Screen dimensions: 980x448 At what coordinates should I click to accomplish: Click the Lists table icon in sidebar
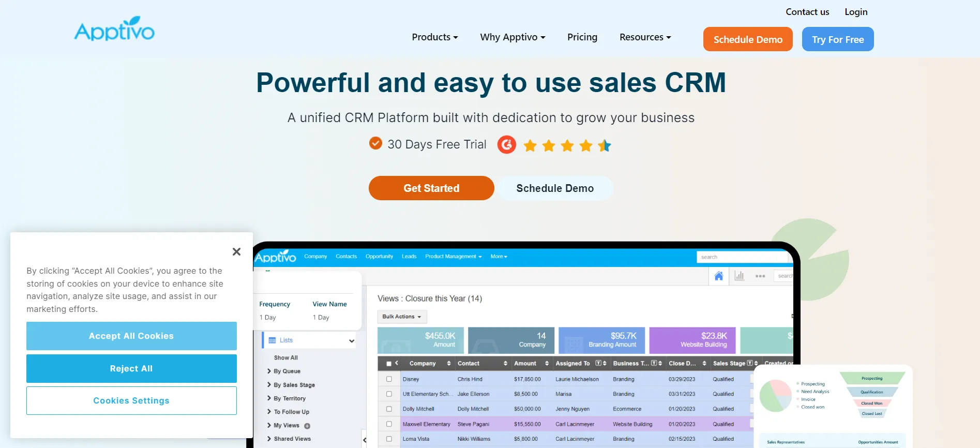[x=272, y=340]
